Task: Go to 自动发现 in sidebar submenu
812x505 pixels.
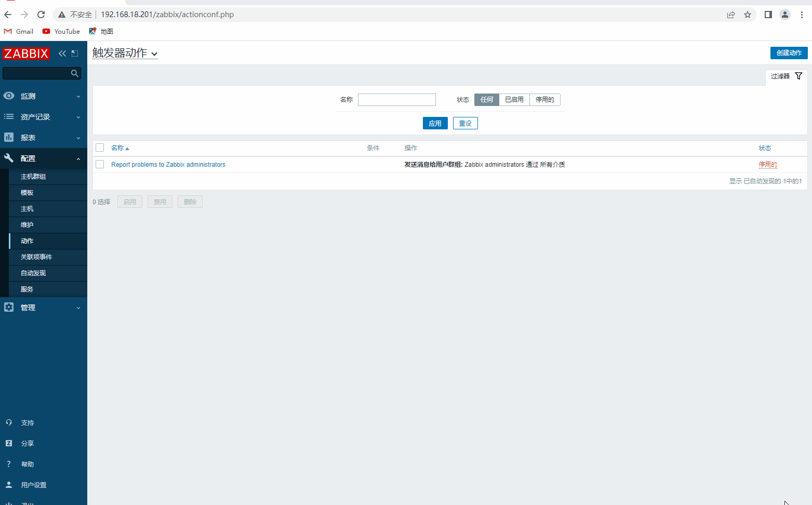Action: click(x=33, y=273)
